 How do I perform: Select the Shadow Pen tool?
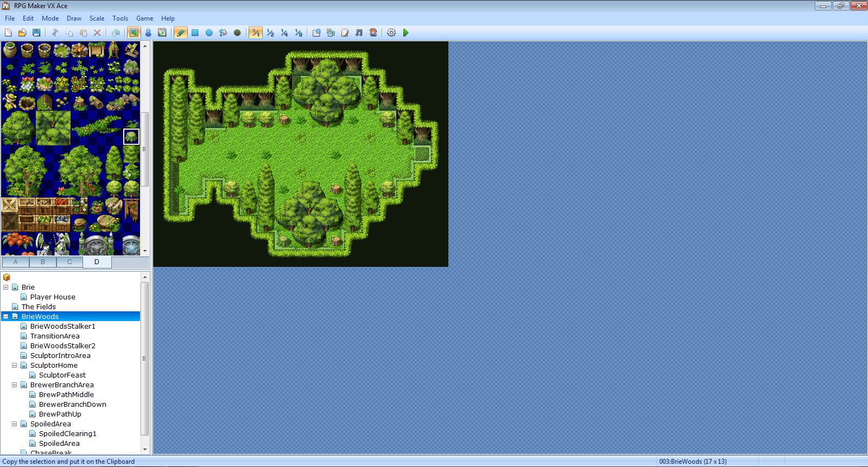click(237, 33)
